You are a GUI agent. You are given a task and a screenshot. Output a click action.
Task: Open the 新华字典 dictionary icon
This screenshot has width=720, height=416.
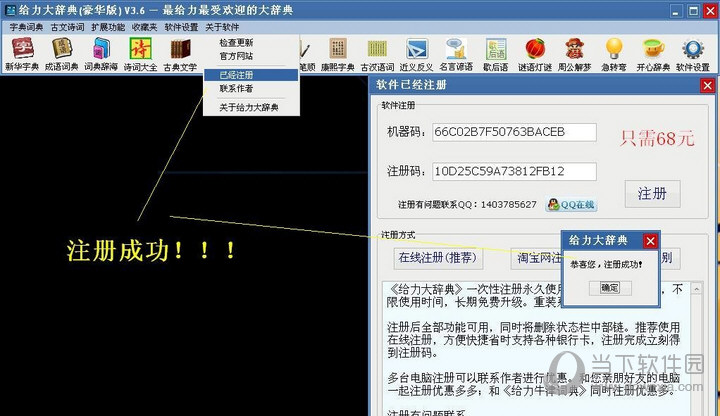tap(22, 54)
